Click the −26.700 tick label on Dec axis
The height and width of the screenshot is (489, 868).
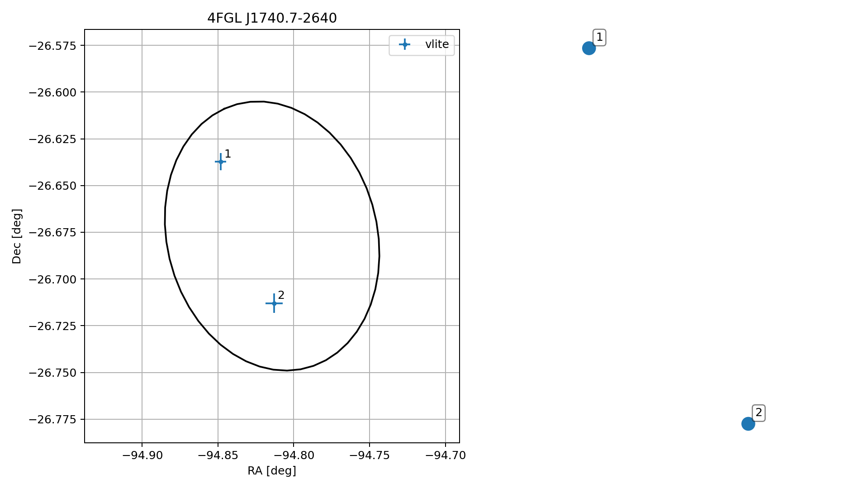53,279
